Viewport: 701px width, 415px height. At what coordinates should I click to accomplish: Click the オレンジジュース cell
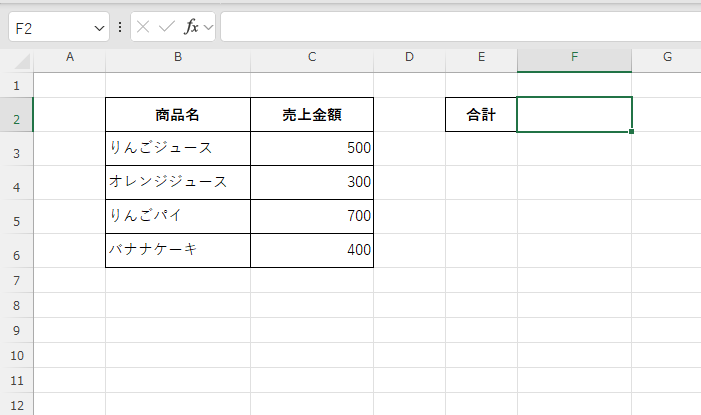(178, 182)
